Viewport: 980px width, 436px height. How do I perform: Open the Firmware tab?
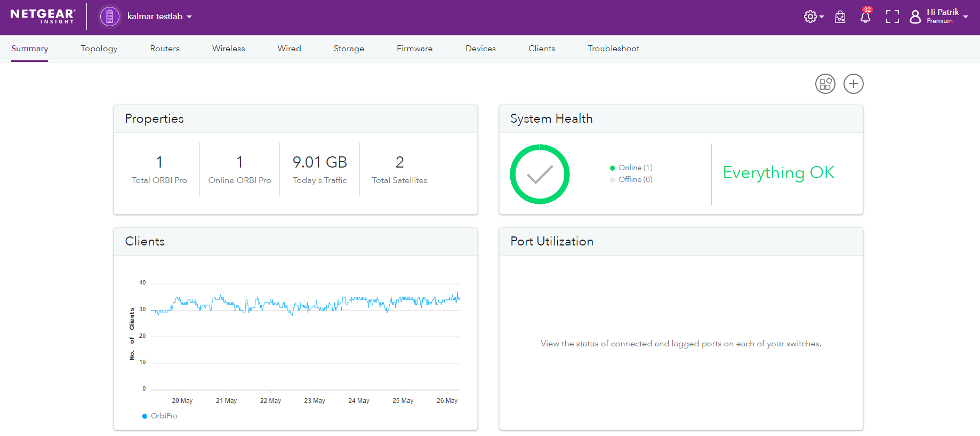tap(414, 49)
